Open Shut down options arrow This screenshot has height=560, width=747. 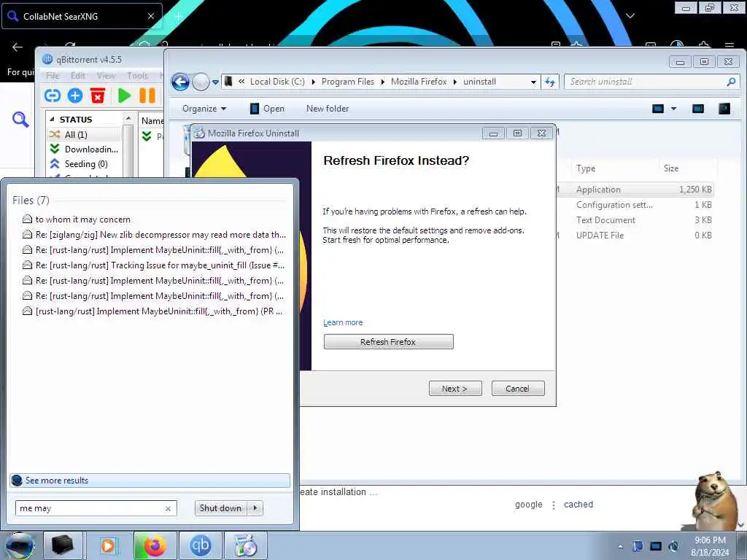pyautogui.click(x=255, y=508)
